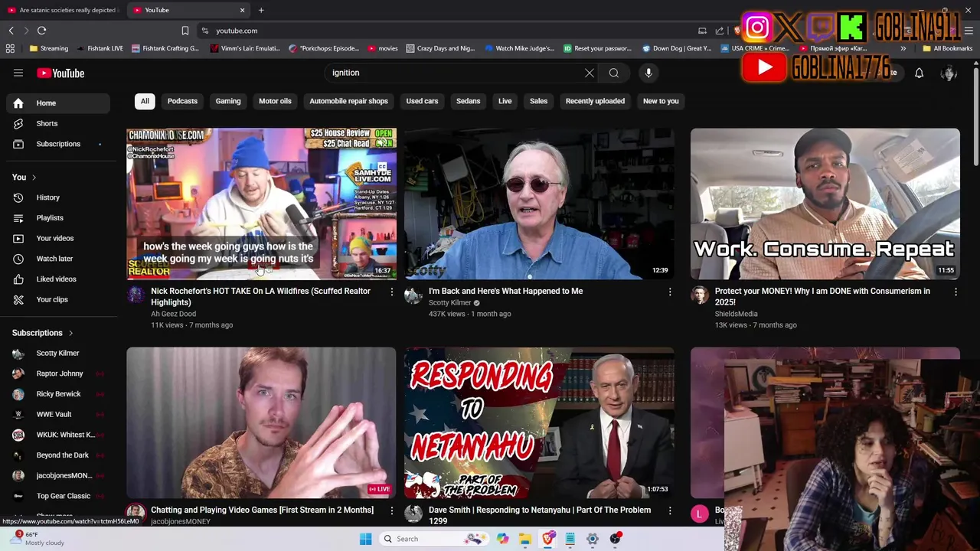980x551 pixels.
Task: Select the Recently uploaded chip
Action: (595, 101)
